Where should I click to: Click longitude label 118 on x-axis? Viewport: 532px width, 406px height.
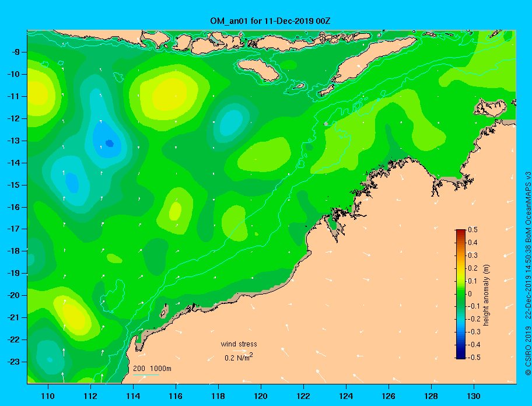(218, 396)
